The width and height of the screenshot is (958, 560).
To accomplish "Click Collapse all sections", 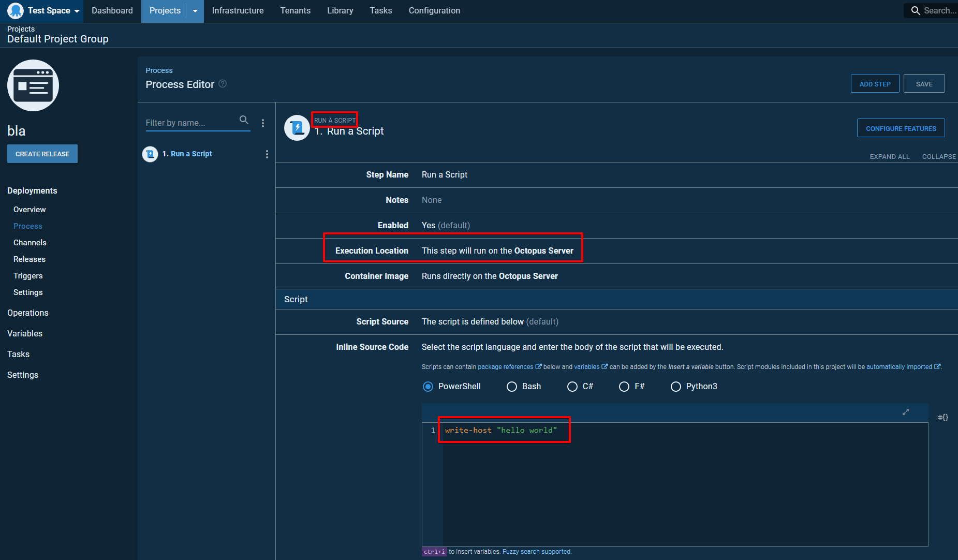I will 939,156.
